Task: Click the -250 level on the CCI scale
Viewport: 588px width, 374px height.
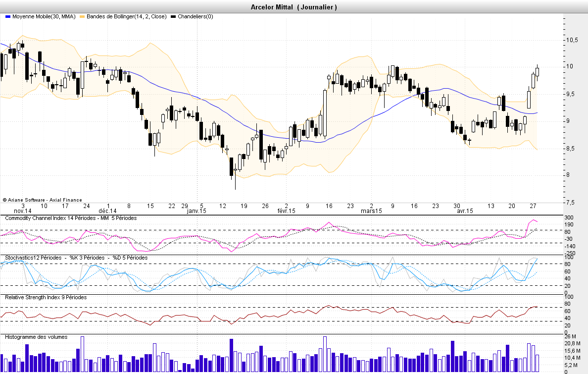Action: click(570, 254)
